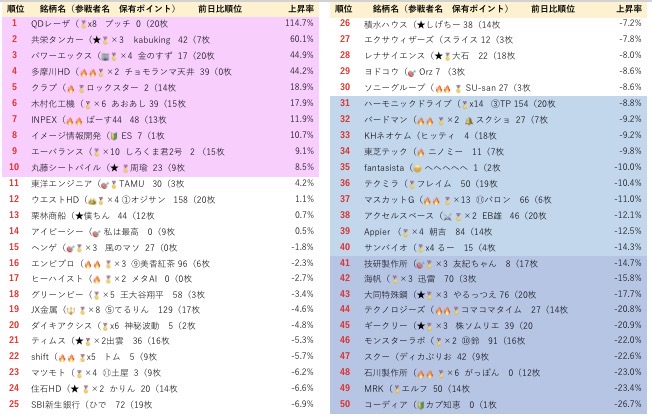Click the star icon beside 丸藤シートパイル

tap(112, 167)
